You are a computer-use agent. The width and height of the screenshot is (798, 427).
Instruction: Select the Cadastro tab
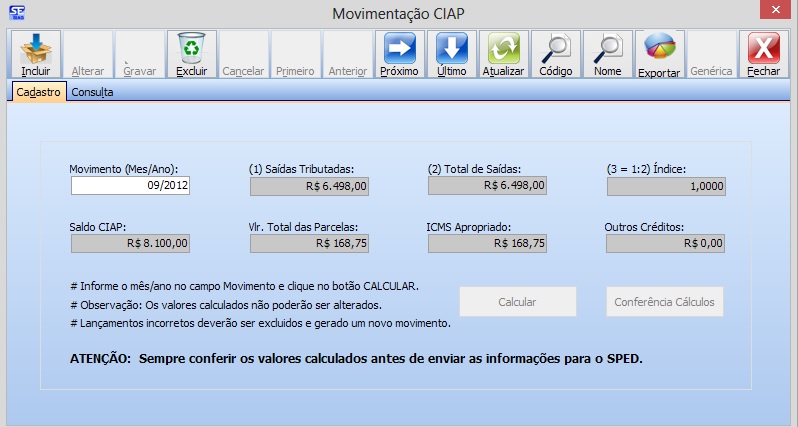point(39,92)
